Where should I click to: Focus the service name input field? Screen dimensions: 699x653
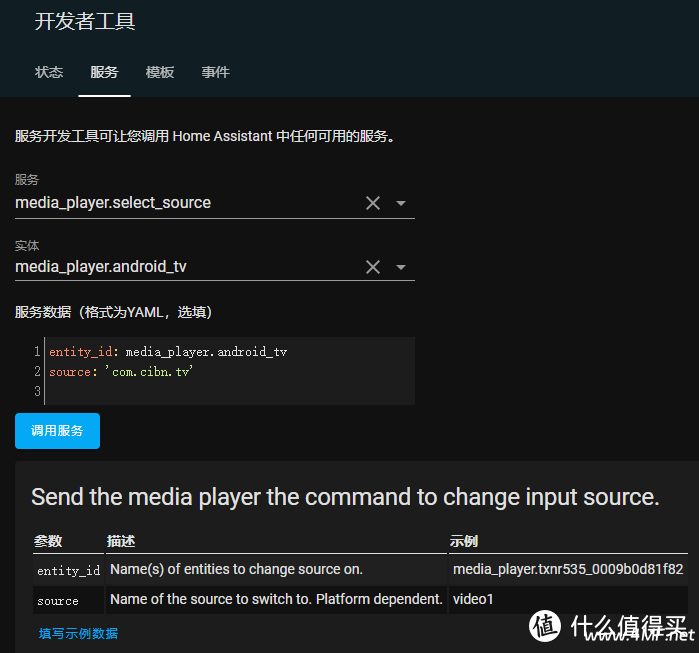click(x=185, y=203)
